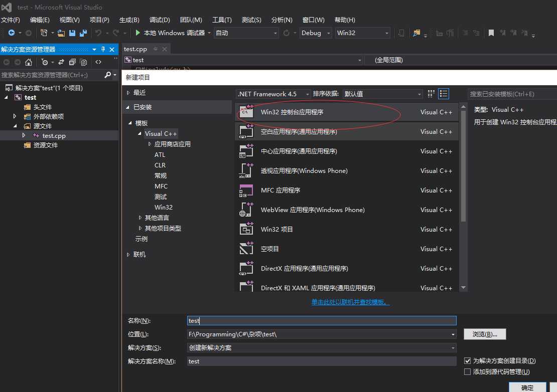This screenshot has width=557, height=392.
Task: Click the view code angle brackets icon
Action: 98,62
